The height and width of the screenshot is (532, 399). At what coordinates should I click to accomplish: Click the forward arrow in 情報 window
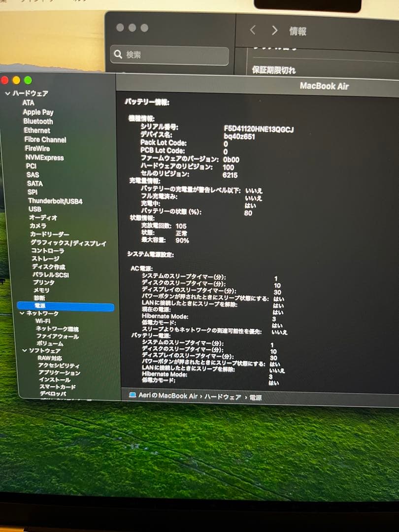274,31
